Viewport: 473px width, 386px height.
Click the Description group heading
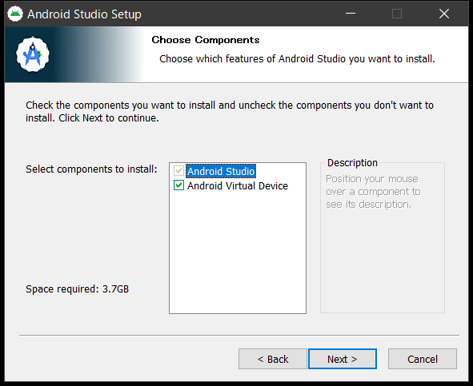point(352,163)
